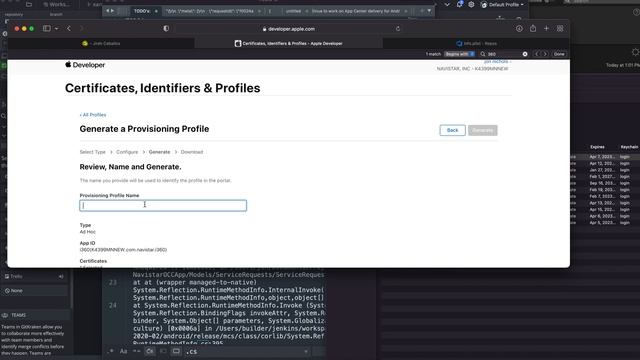Click the 'Ad Hoc' type text
This screenshot has width=640, height=360.
pos(88,232)
